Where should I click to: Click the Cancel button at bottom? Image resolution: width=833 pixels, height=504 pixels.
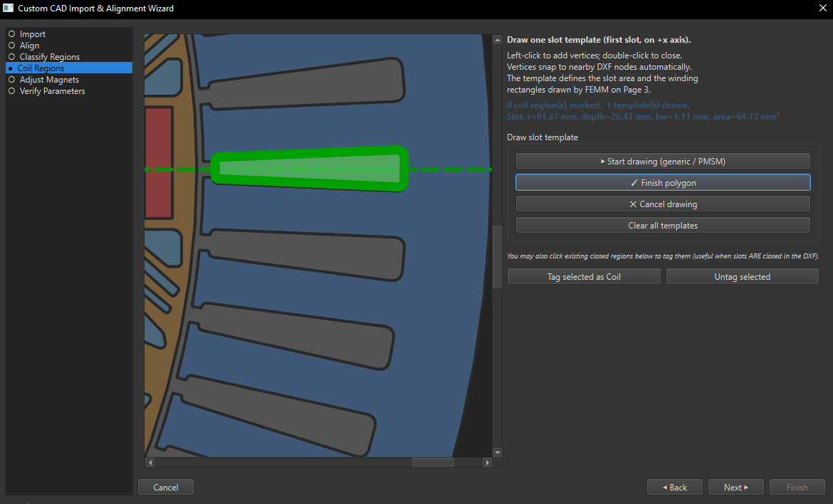pyautogui.click(x=166, y=487)
